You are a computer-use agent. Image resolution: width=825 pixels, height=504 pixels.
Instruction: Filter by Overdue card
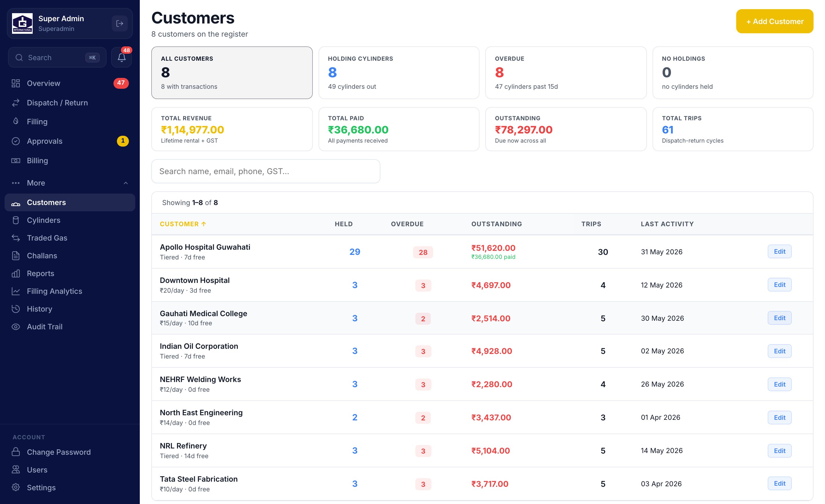[566, 73]
